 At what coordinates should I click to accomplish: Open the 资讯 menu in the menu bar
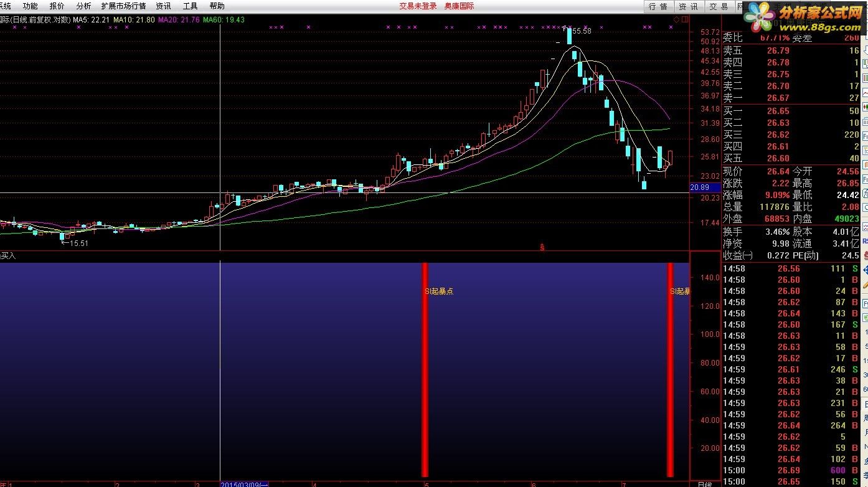tap(164, 6)
